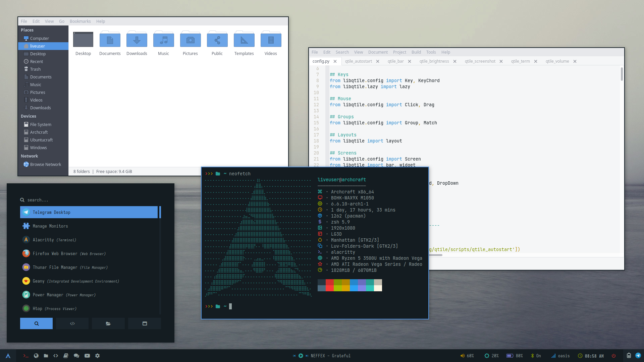Click the web browser globe icon in bar

point(36,356)
